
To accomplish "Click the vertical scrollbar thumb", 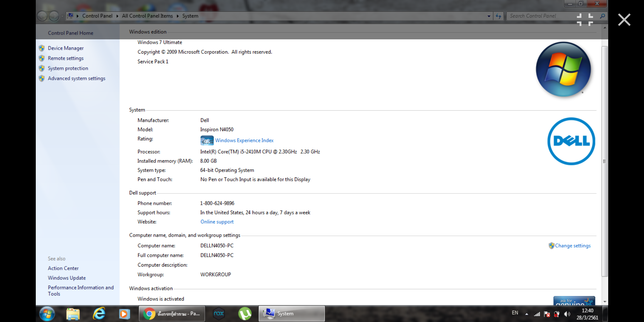I will tap(605, 161).
